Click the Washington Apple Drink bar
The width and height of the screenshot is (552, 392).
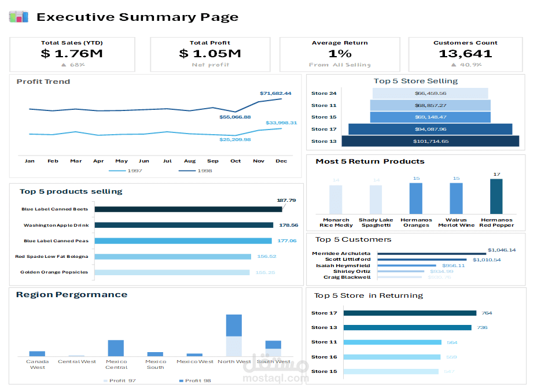pyautogui.click(x=184, y=225)
